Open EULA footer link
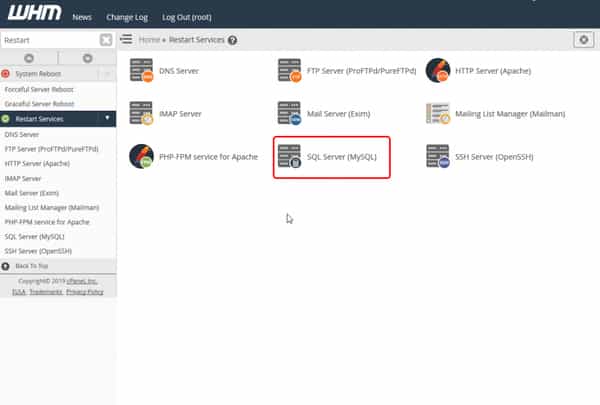Viewport: 600px width, 405px height. (19, 292)
